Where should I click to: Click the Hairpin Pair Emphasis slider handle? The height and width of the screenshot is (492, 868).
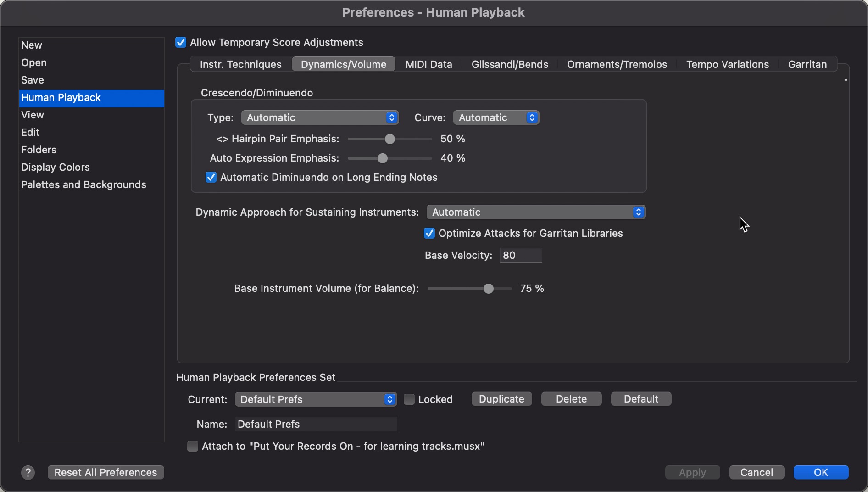[x=390, y=139]
